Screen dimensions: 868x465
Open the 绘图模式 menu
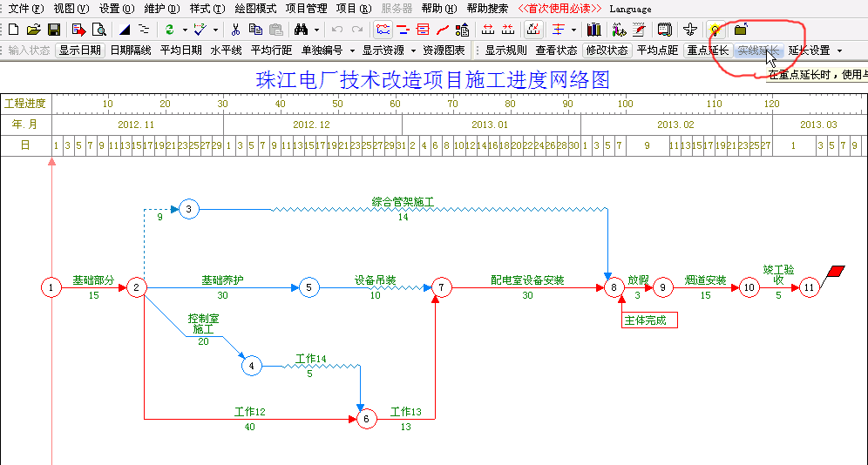coord(256,9)
